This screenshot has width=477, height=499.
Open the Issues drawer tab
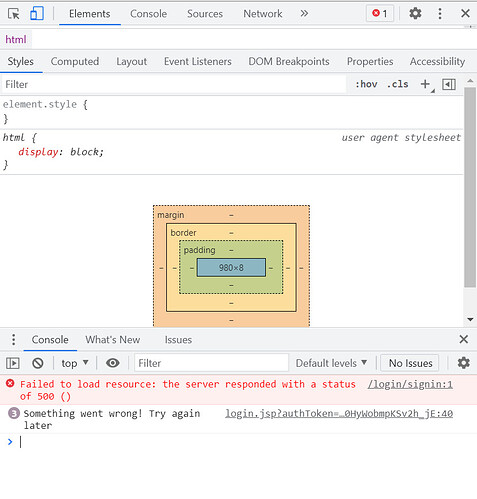coord(178,340)
